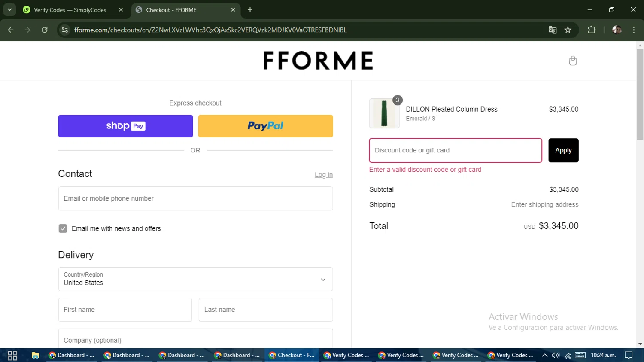Open the shopping bag cart icon
Viewport: 644px width, 362px height.
[x=573, y=61]
